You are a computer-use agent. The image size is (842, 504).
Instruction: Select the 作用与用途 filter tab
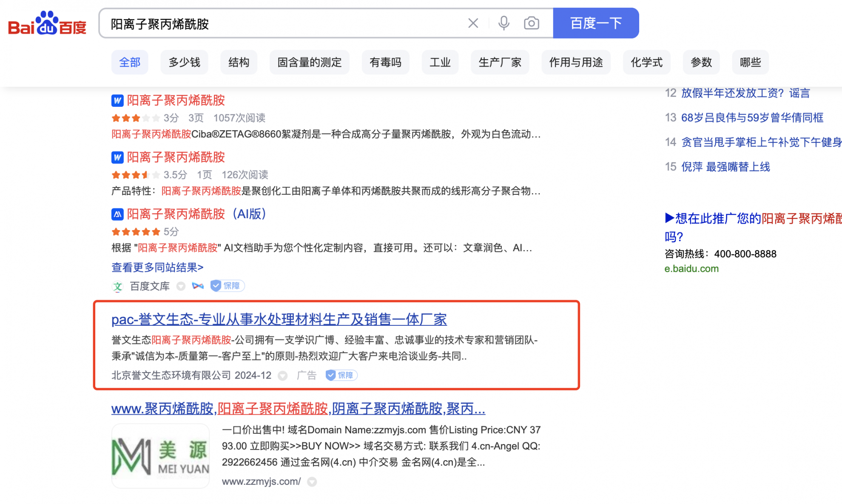(576, 63)
